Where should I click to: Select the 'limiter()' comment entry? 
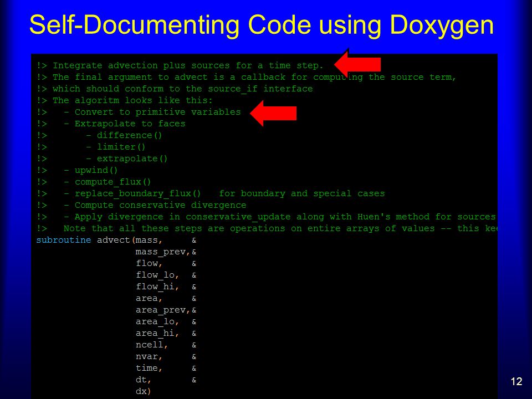tap(121, 147)
